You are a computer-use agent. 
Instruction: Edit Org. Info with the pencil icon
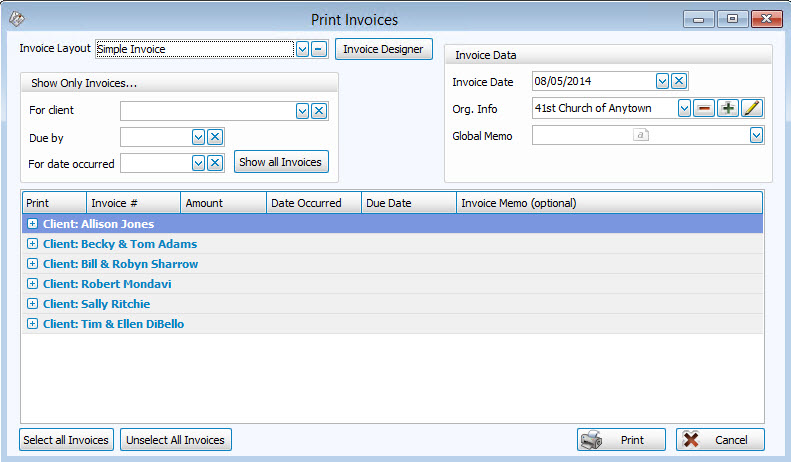pyautogui.click(x=752, y=109)
